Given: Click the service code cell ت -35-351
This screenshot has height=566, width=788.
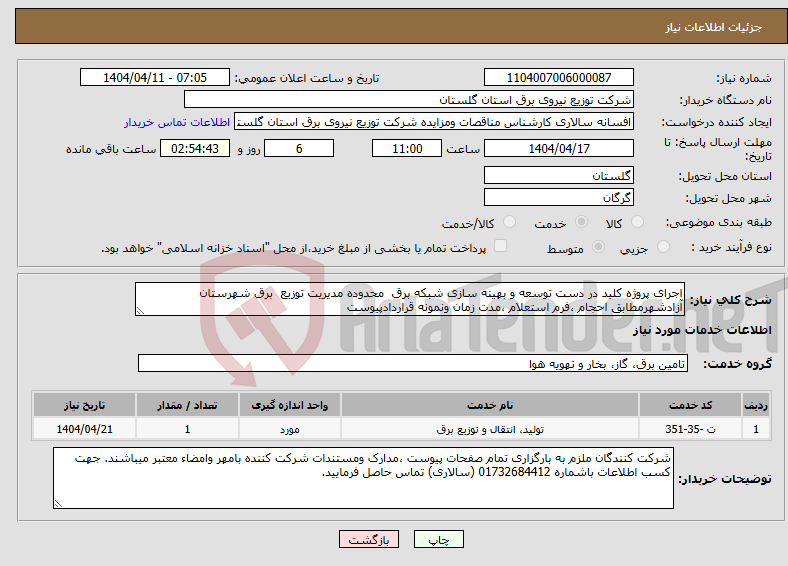Looking at the screenshot, I should coord(691,429).
